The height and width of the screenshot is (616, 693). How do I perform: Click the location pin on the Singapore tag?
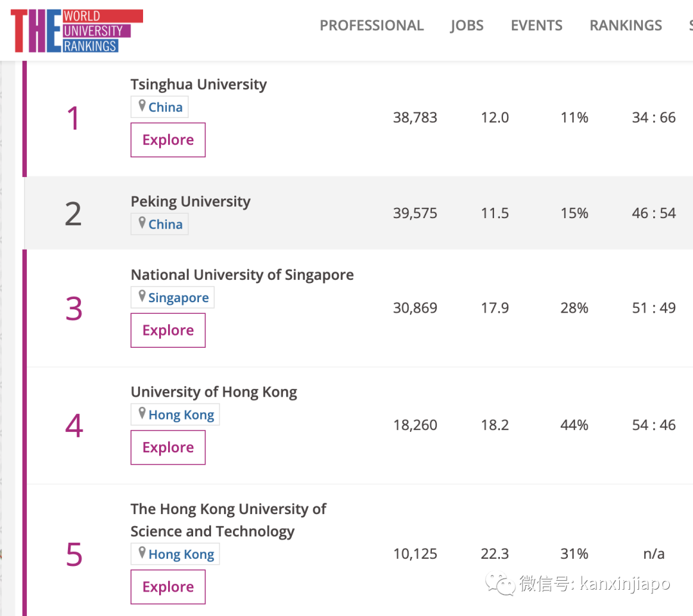point(141,297)
